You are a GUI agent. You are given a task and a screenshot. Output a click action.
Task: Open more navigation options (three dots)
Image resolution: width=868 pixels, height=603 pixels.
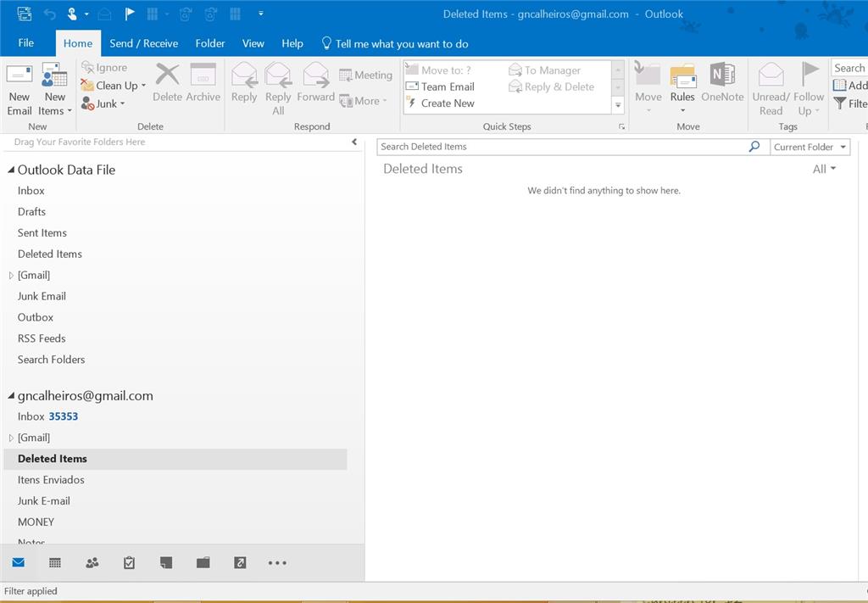coord(277,562)
